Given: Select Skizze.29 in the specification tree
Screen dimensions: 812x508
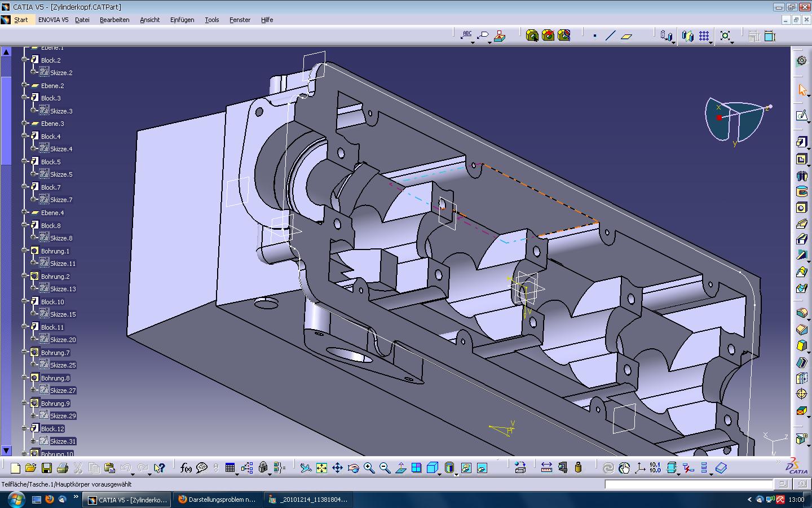Looking at the screenshot, I should pyautogui.click(x=63, y=416).
